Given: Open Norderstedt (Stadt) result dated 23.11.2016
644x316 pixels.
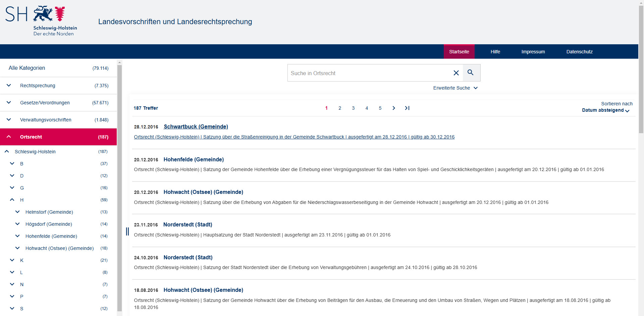Looking at the screenshot, I should pos(188,224).
